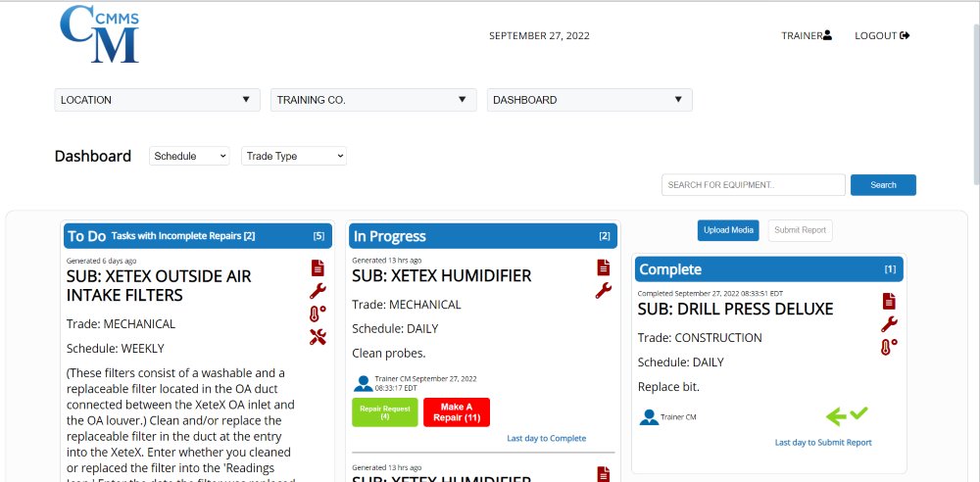Click the In Progress column header
This screenshot has height=482, width=980.
[483, 236]
